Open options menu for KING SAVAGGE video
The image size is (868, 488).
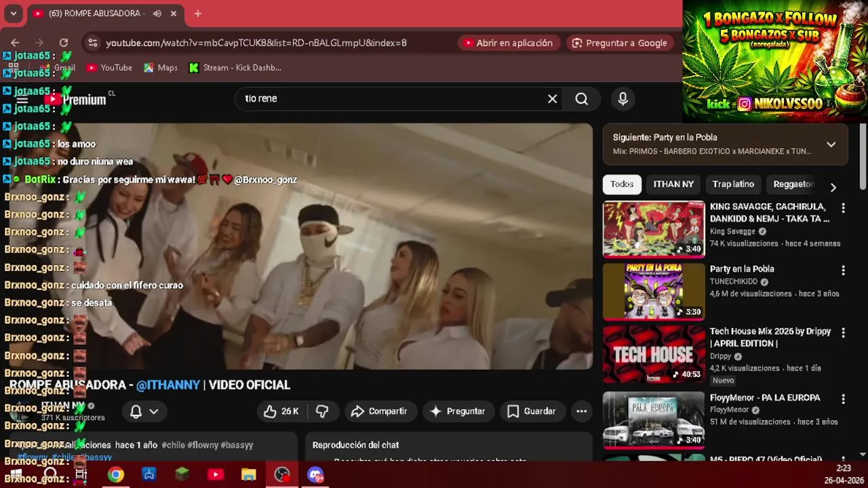coord(844,208)
